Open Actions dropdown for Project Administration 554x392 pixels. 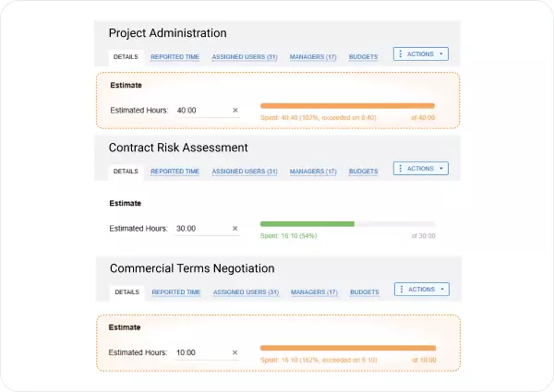coord(421,54)
